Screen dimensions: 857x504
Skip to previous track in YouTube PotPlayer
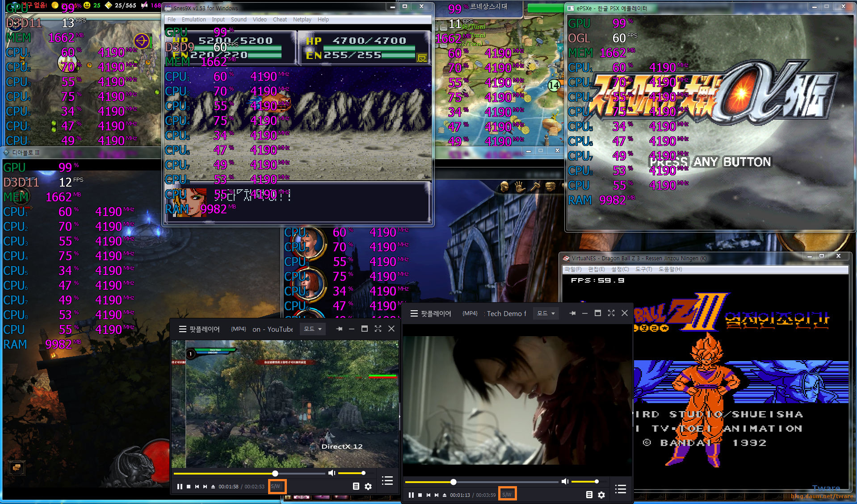(x=197, y=487)
